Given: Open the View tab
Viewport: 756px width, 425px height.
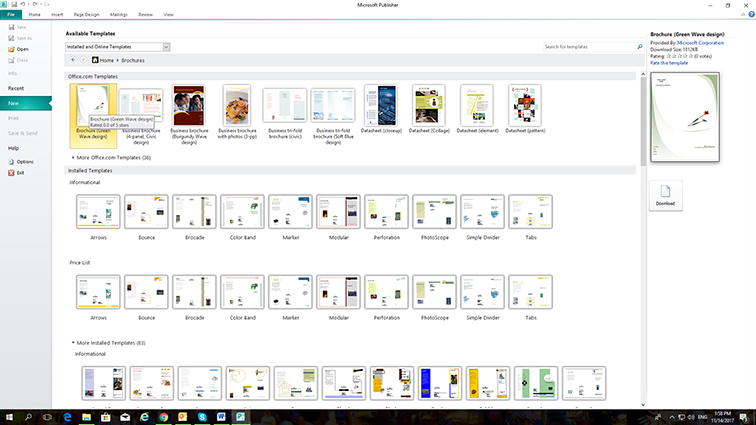Looking at the screenshot, I should coord(168,14).
